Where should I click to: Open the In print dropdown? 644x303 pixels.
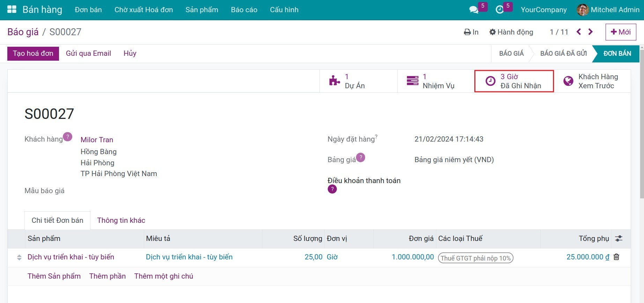point(471,32)
